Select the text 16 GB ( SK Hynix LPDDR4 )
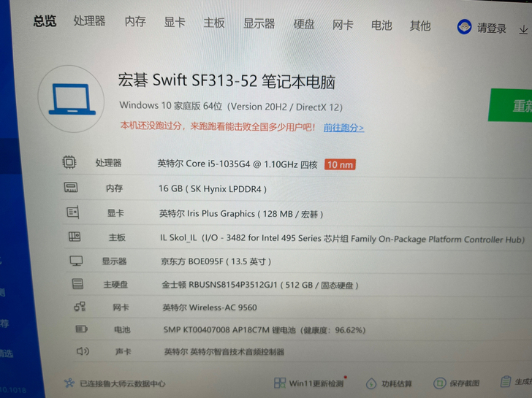The image size is (532, 398). click(x=213, y=189)
